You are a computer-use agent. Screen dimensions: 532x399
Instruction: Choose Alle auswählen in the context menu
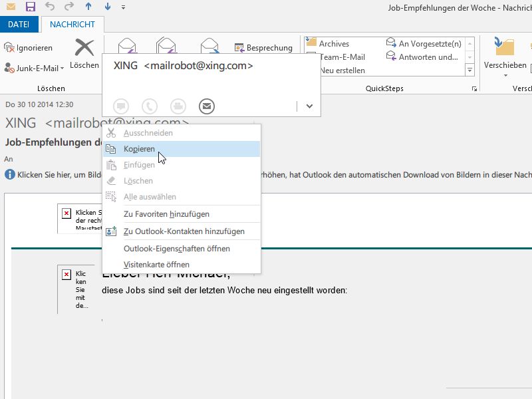pos(182,197)
